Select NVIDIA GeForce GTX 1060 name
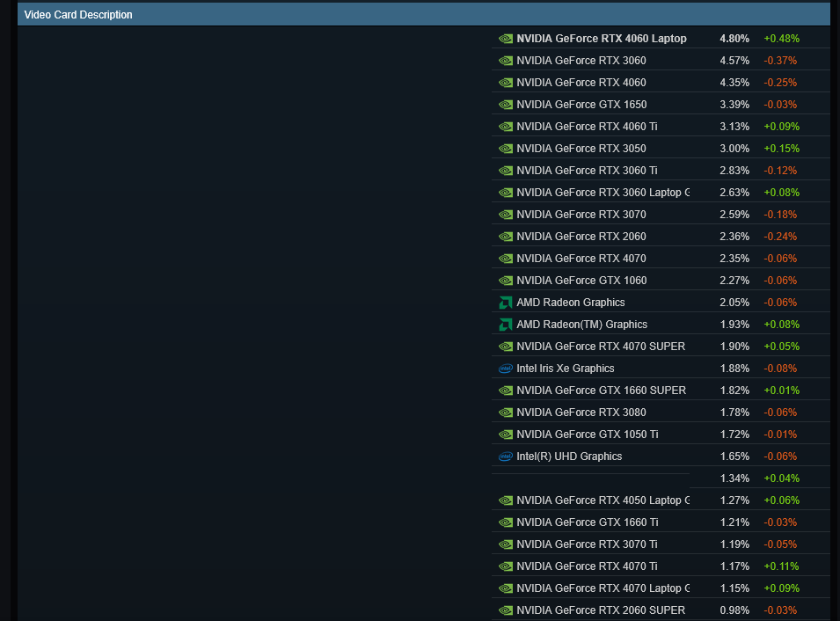This screenshot has height=621, width=840. [x=581, y=281]
